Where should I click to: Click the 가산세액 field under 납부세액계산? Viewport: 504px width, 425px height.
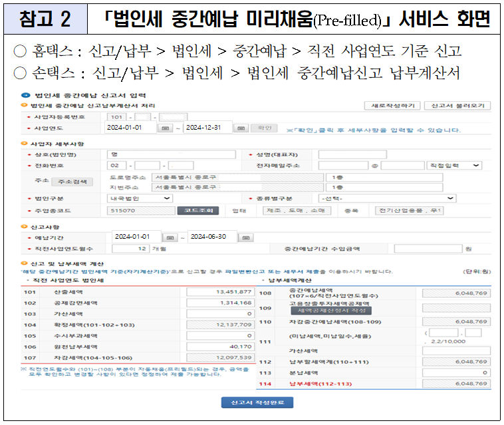click(455, 351)
